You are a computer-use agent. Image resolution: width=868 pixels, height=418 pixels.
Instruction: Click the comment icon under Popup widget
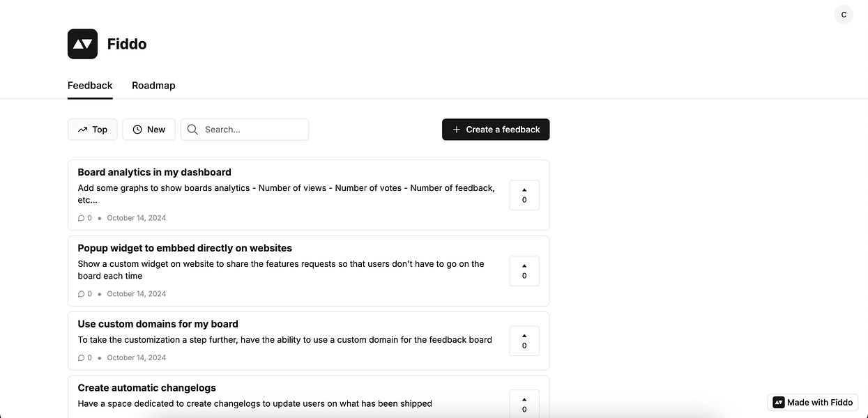[x=81, y=294]
